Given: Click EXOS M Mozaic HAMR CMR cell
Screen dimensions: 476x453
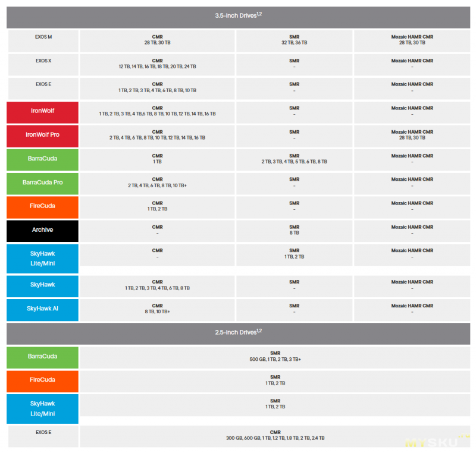Looking at the screenshot, I should pos(412,40).
